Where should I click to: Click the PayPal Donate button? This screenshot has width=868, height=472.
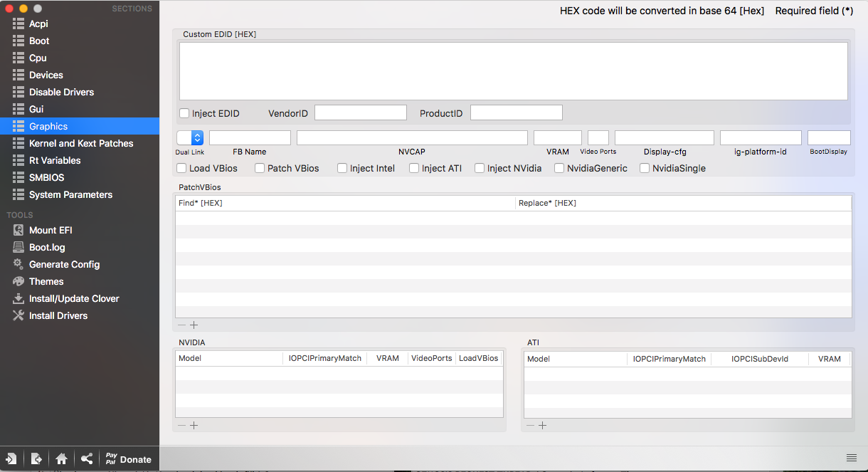pyautogui.click(x=128, y=459)
